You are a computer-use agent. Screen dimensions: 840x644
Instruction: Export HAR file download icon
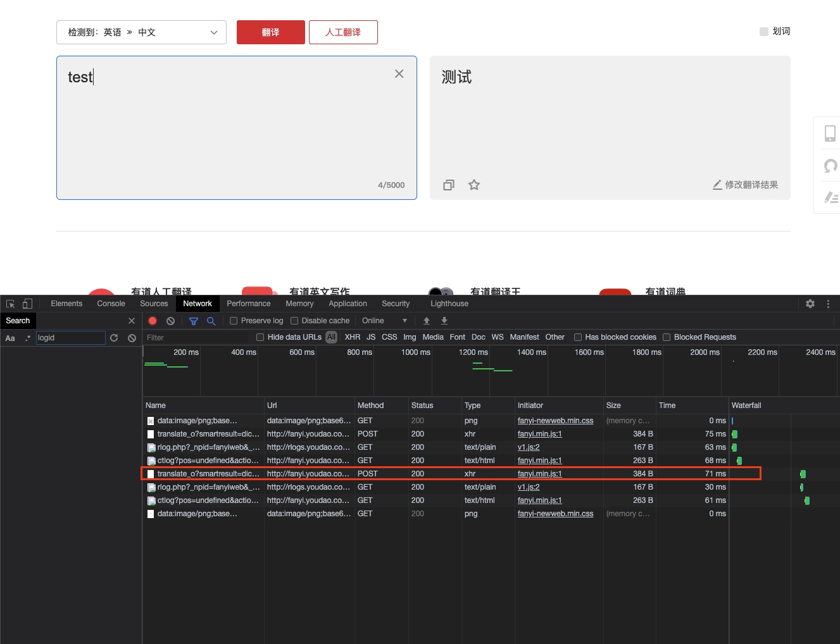(x=444, y=321)
